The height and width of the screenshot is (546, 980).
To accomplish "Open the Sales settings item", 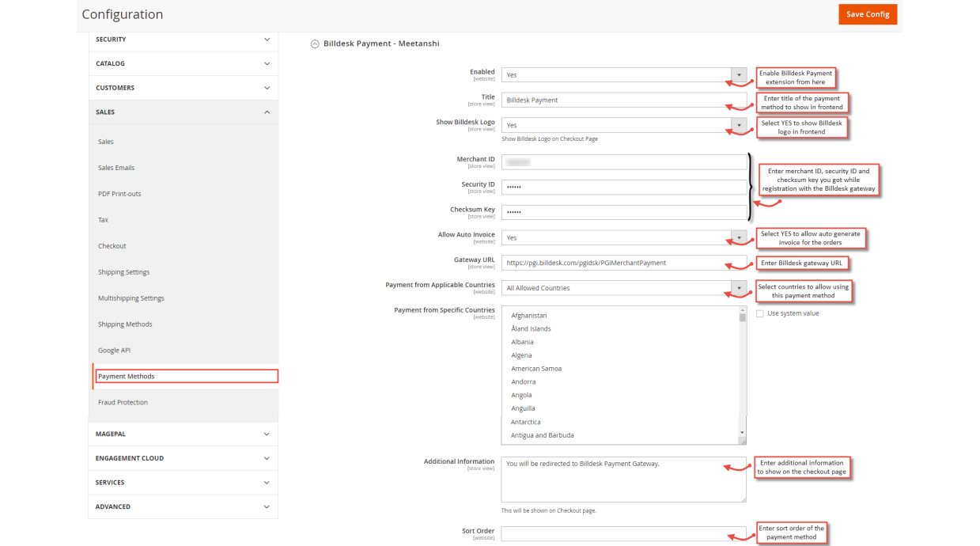I will coord(106,142).
